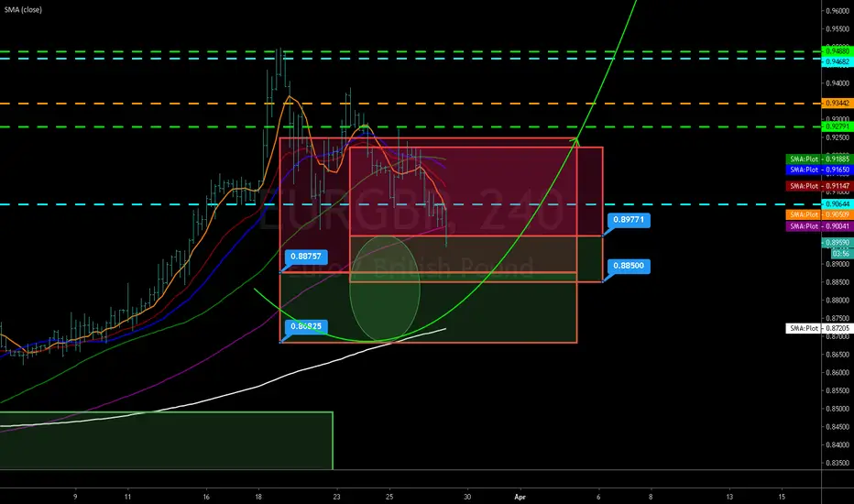Viewport: 854px width, 504px height.
Task: Click the green 0.94880 price level tag
Action: tap(837, 51)
